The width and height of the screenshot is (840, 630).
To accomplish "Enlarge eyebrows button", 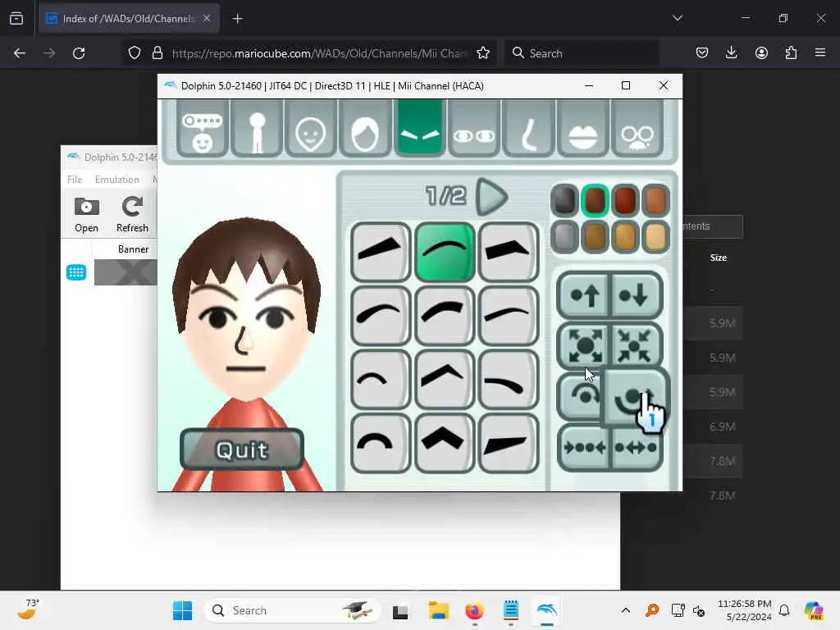I will click(584, 345).
